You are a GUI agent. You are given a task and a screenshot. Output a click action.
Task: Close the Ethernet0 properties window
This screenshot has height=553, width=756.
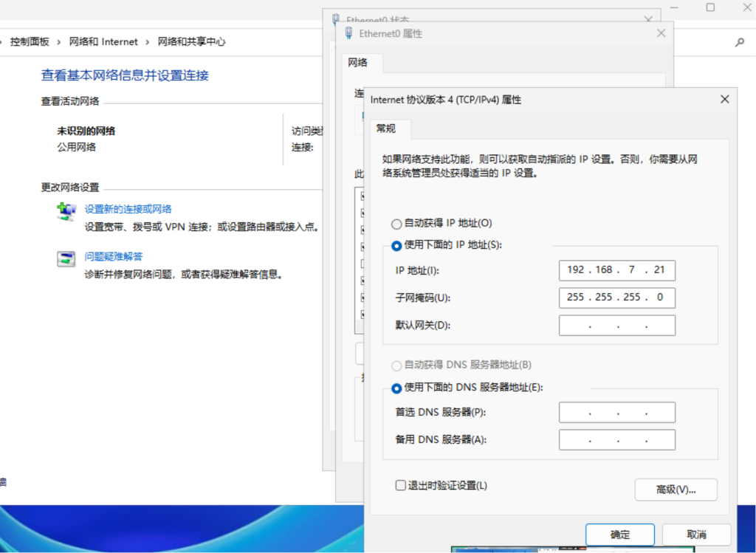point(661,33)
